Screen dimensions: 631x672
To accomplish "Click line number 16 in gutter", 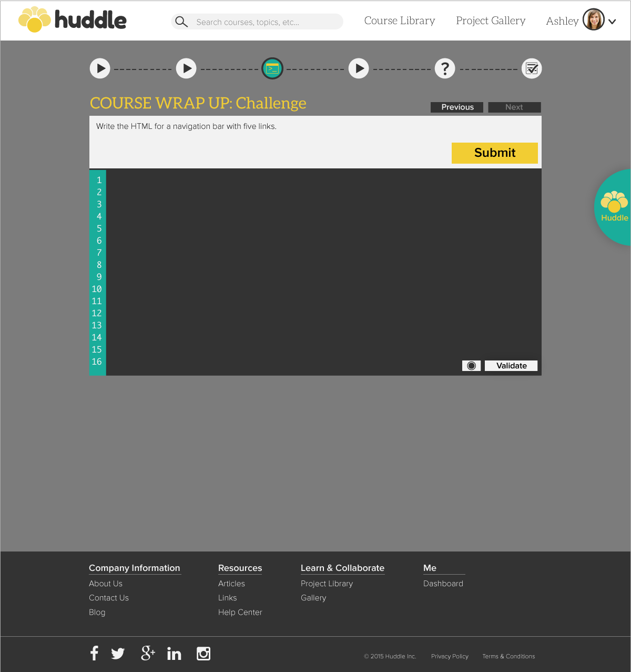I will [x=97, y=362].
